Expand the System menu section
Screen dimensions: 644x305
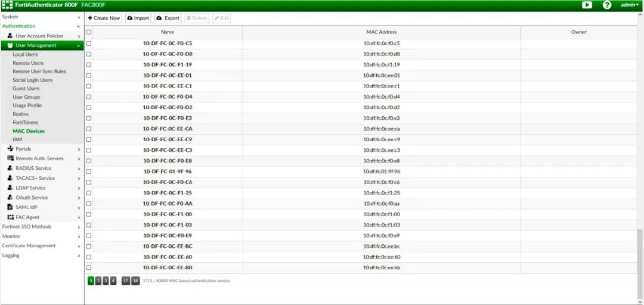pyautogui.click(x=79, y=17)
